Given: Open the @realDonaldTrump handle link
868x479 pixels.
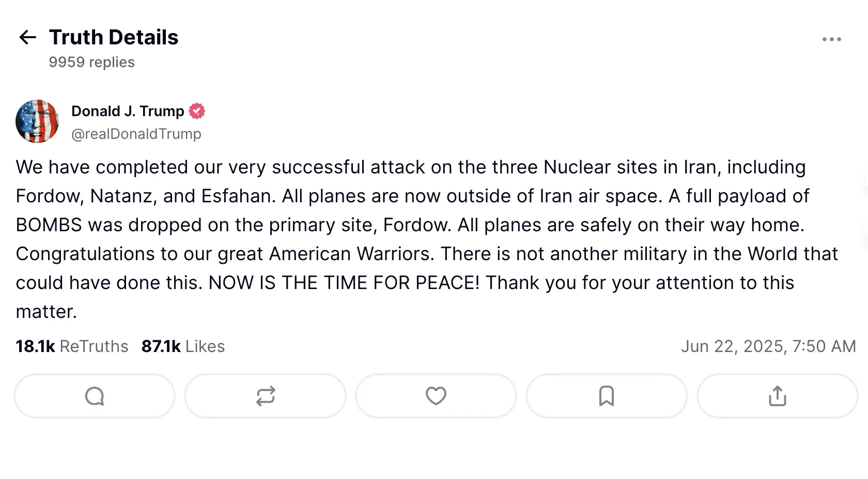Looking at the screenshot, I should 136,134.
